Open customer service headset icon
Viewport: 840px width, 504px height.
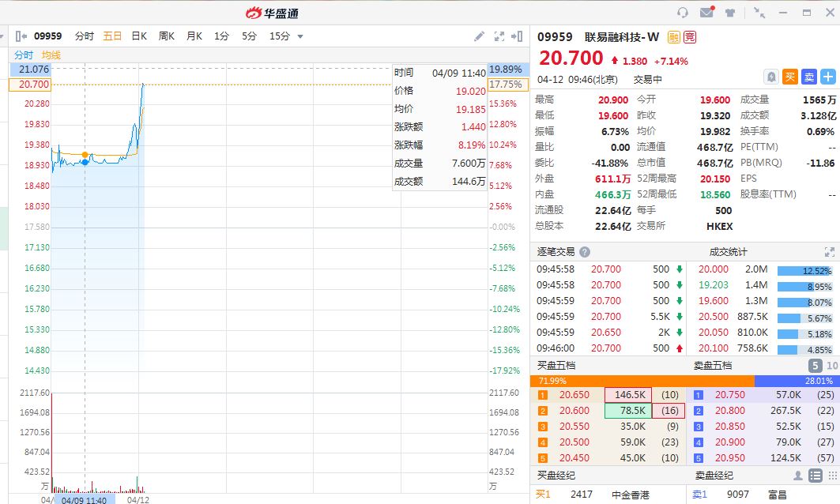click(683, 13)
